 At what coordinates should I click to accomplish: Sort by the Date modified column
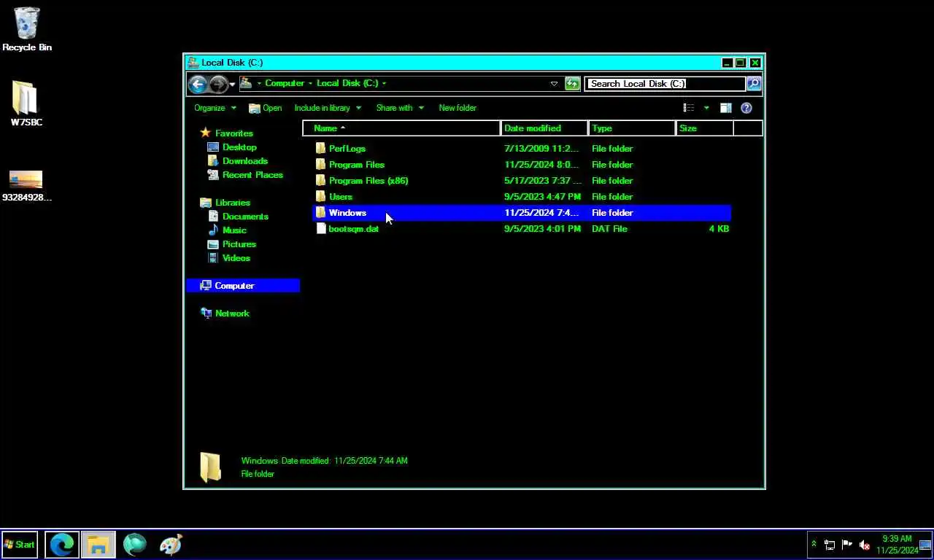(544, 128)
